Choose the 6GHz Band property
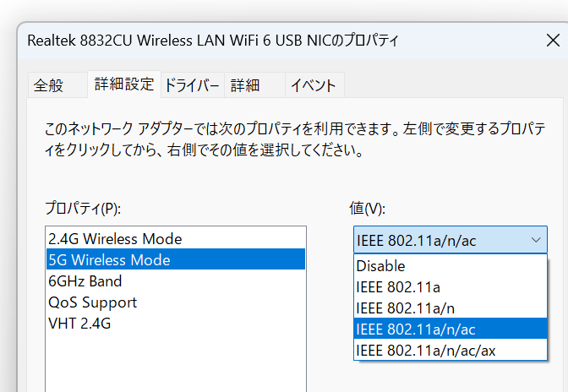The width and height of the screenshot is (568, 392). click(x=176, y=280)
